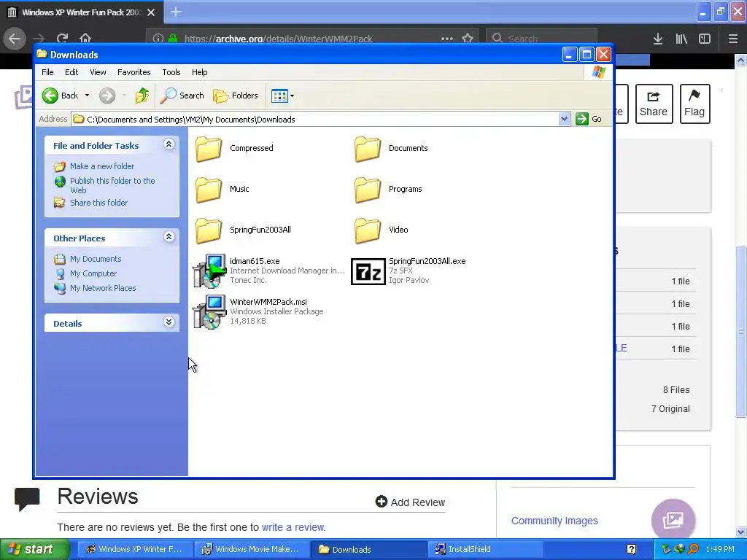This screenshot has height=560, width=747.
Task: Switch to the Firefox taskbar item
Action: point(135,550)
